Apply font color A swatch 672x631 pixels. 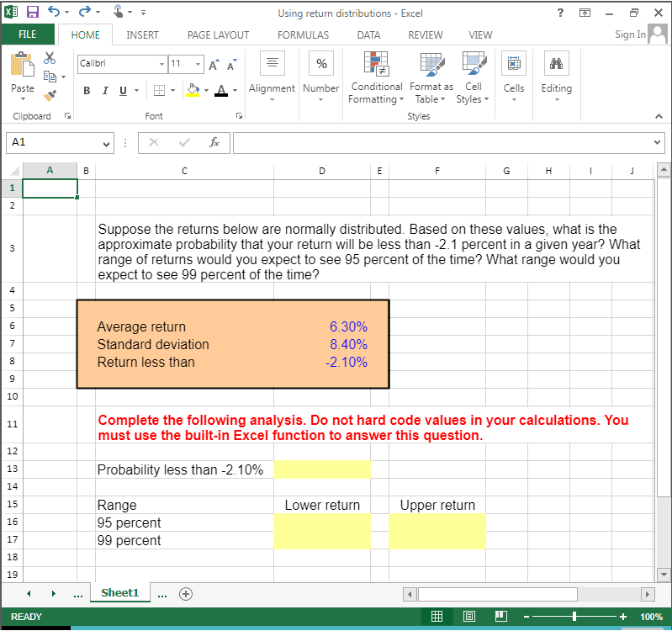pos(221,91)
